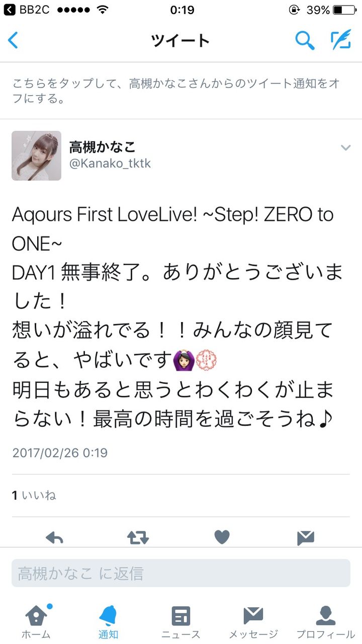362x644 pixels.
Task: Open 高槻かなこ's profile picture
Action: 36,155
